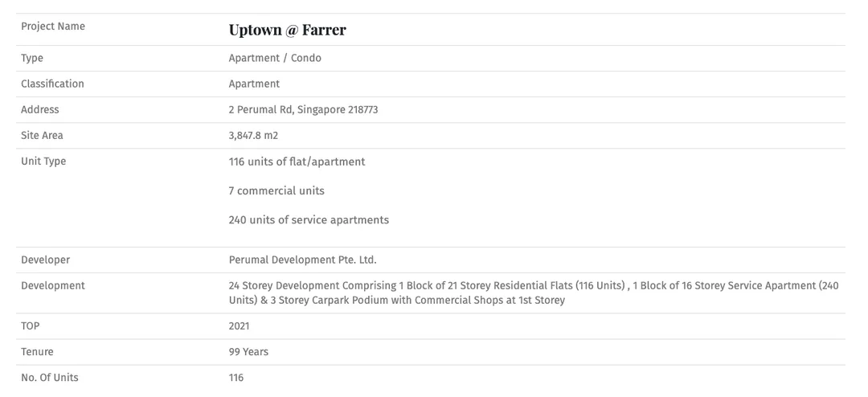868x397 pixels.
Task: Click the Unit Type label
Action: pos(43,162)
